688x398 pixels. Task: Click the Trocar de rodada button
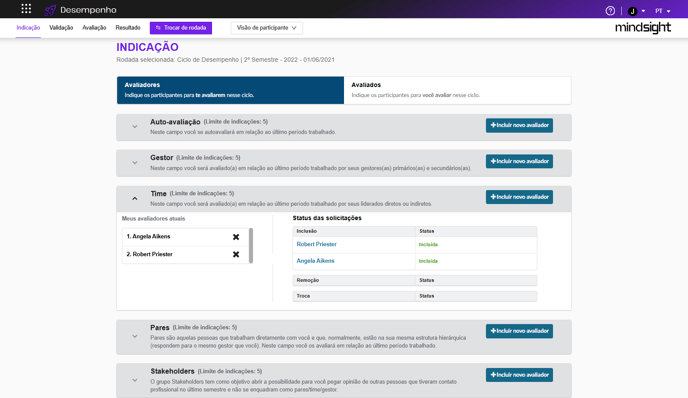(x=181, y=28)
